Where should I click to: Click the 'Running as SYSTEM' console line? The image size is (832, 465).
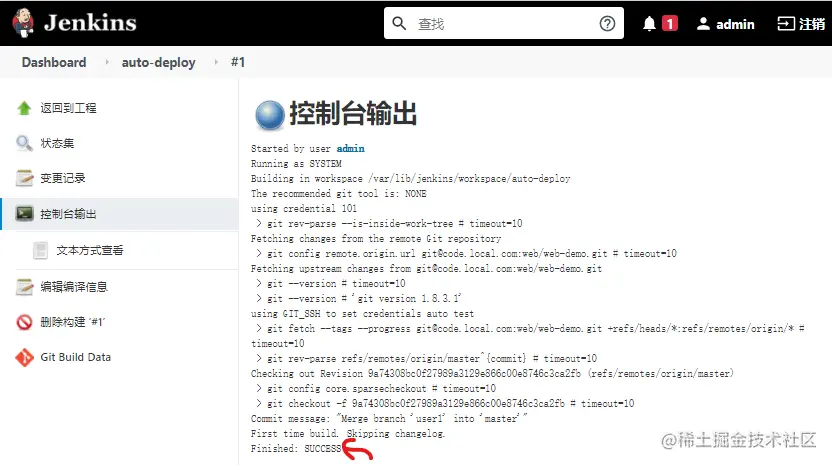(296, 163)
